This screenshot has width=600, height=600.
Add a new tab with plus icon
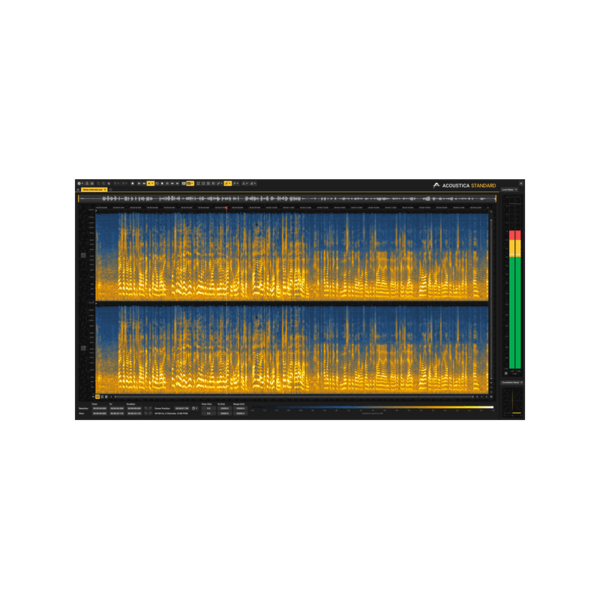(110, 189)
